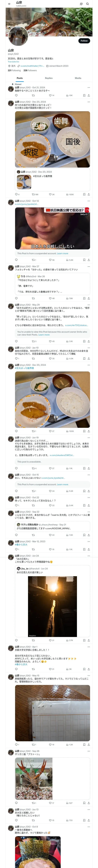Switch to the Replies tab

pyautogui.click(x=49, y=78)
